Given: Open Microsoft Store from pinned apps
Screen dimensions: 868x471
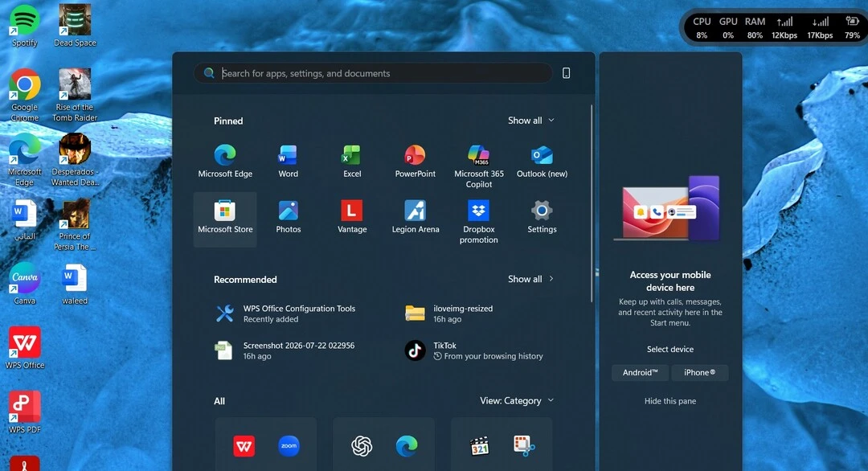Looking at the screenshot, I should click(225, 219).
